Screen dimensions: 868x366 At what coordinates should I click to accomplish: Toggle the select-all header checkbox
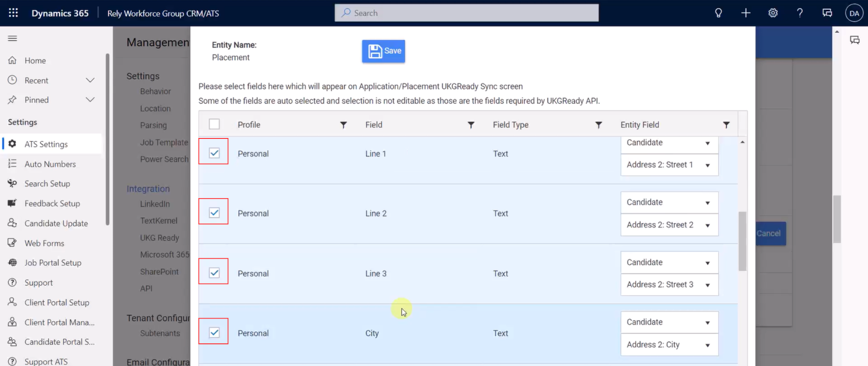[x=214, y=124]
